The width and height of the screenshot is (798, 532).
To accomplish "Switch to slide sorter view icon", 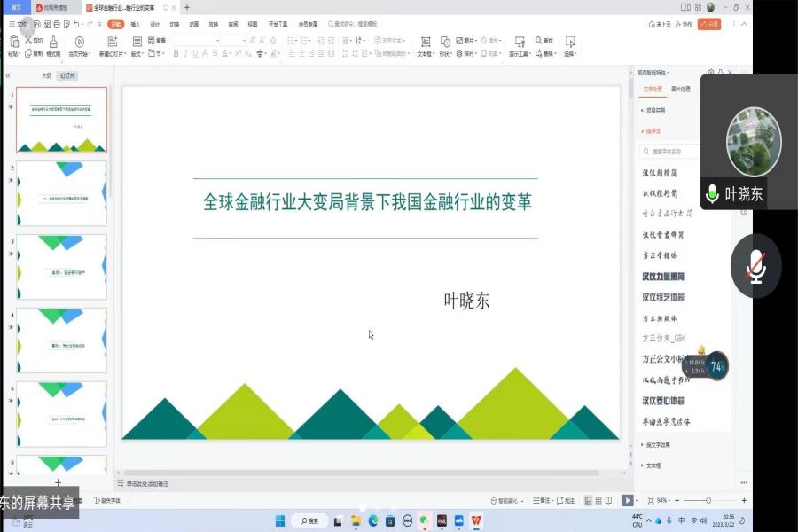I will [599, 501].
